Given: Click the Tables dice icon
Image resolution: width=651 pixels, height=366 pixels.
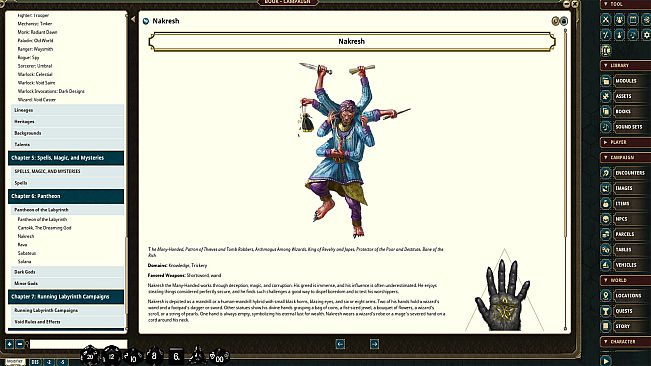Looking at the screenshot, I should coord(606,250).
